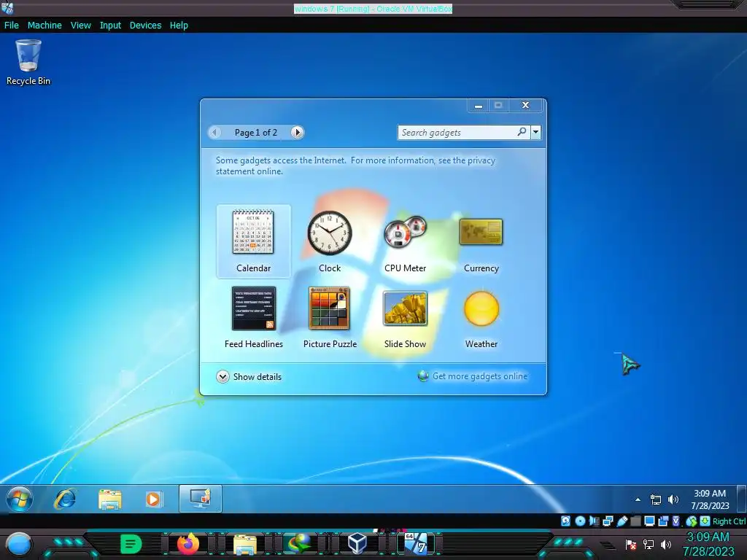Select the Picture Puzzle gadget
The image size is (747, 560).
tap(330, 317)
